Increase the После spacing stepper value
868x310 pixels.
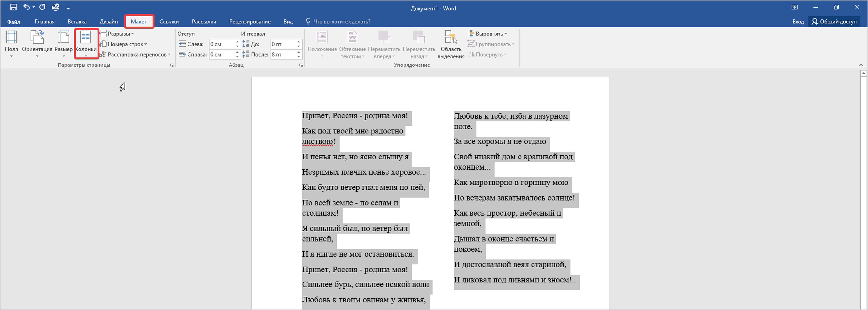point(298,53)
